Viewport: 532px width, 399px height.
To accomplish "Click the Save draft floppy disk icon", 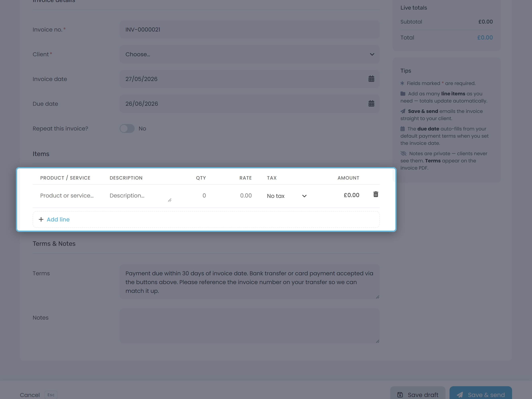I will pyautogui.click(x=400, y=395).
